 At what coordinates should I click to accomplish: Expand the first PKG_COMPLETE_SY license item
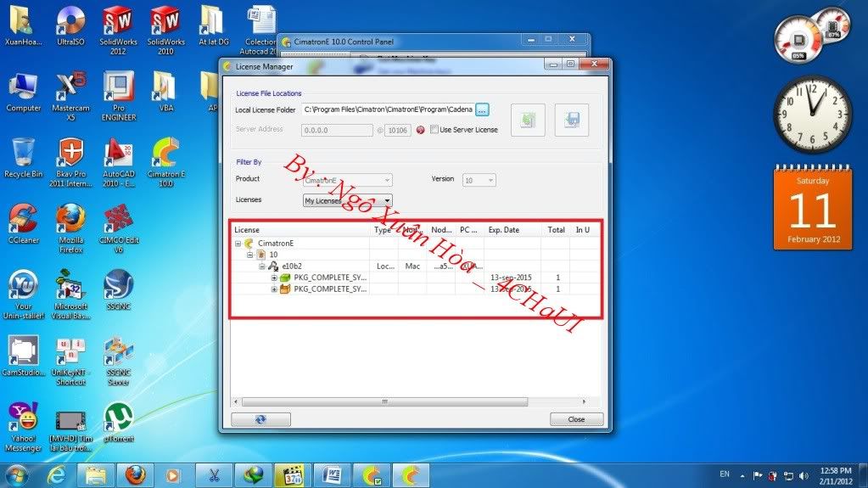[274, 278]
